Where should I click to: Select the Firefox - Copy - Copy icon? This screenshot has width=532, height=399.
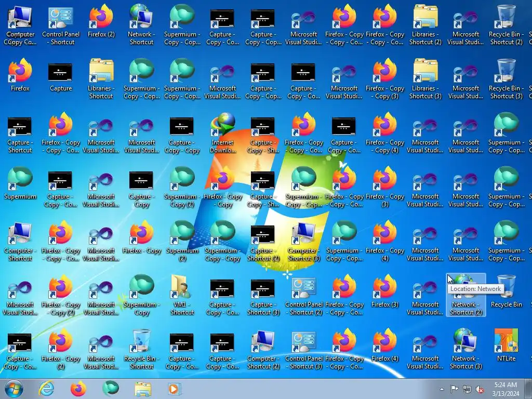coord(222,187)
